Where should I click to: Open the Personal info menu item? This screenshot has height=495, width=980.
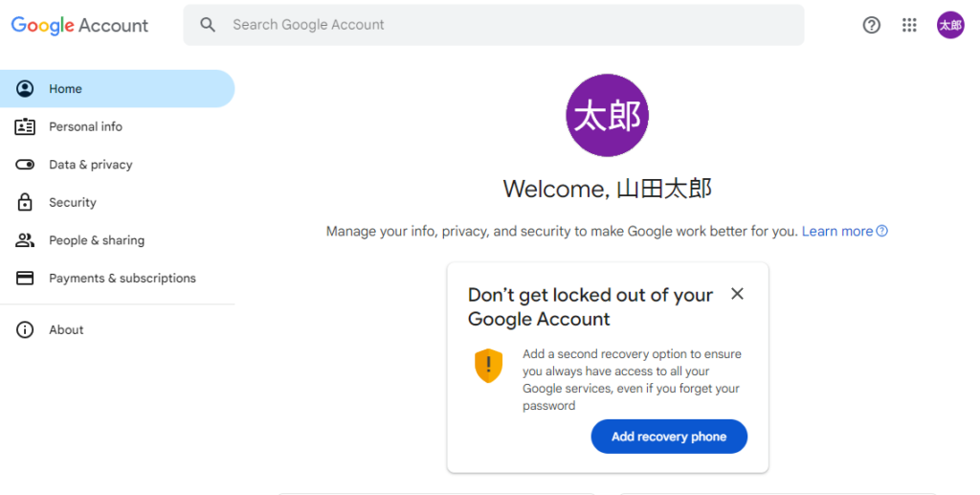coord(85,126)
